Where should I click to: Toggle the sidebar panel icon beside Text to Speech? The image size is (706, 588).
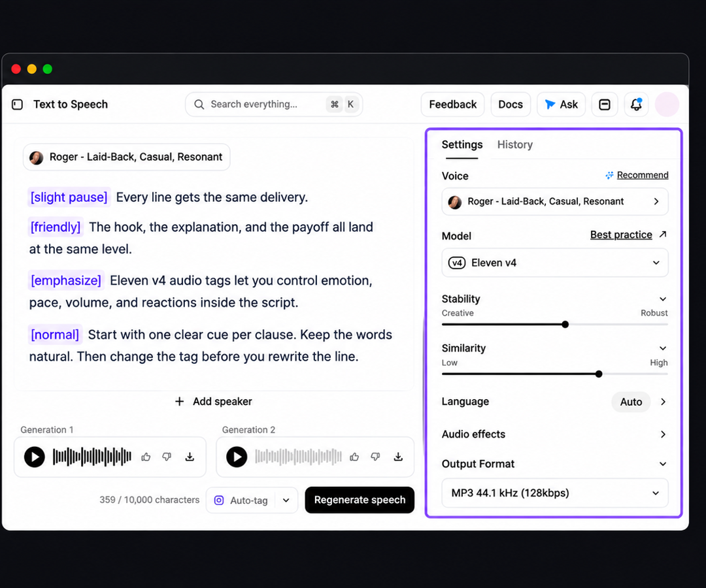point(17,105)
